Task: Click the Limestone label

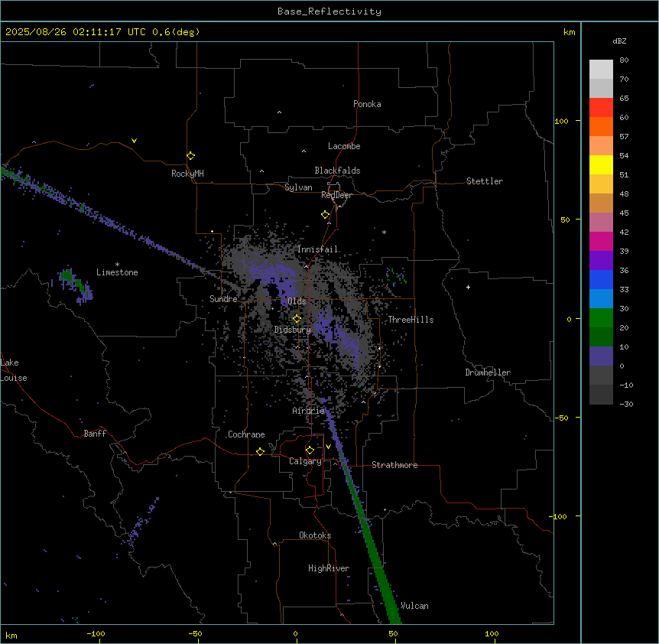Action: pyautogui.click(x=117, y=272)
